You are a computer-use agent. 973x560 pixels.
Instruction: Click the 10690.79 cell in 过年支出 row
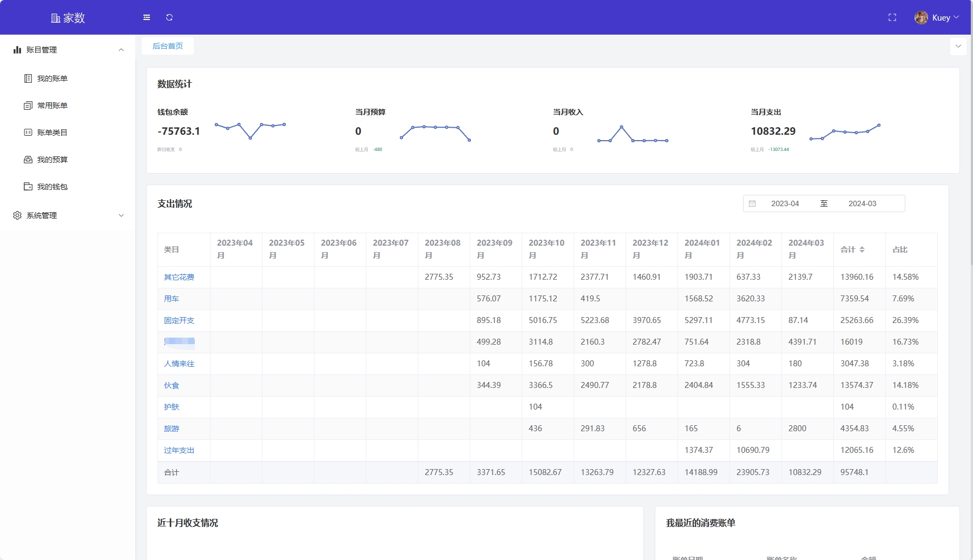[x=755, y=450]
